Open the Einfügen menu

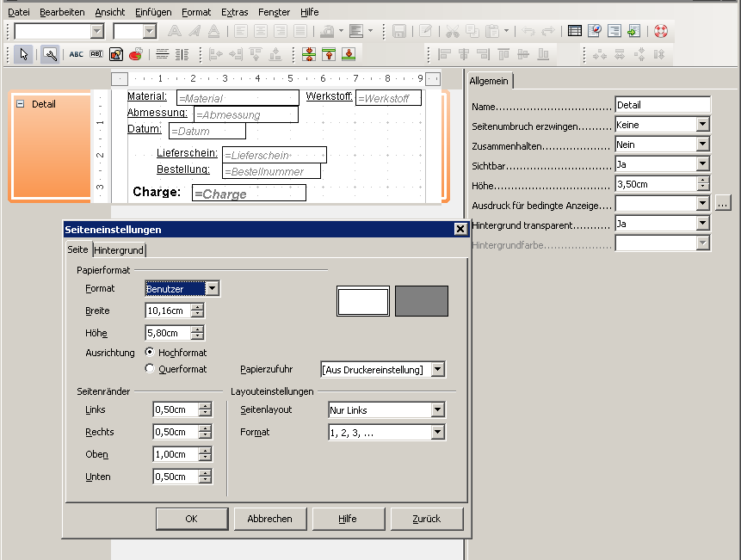click(x=153, y=12)
